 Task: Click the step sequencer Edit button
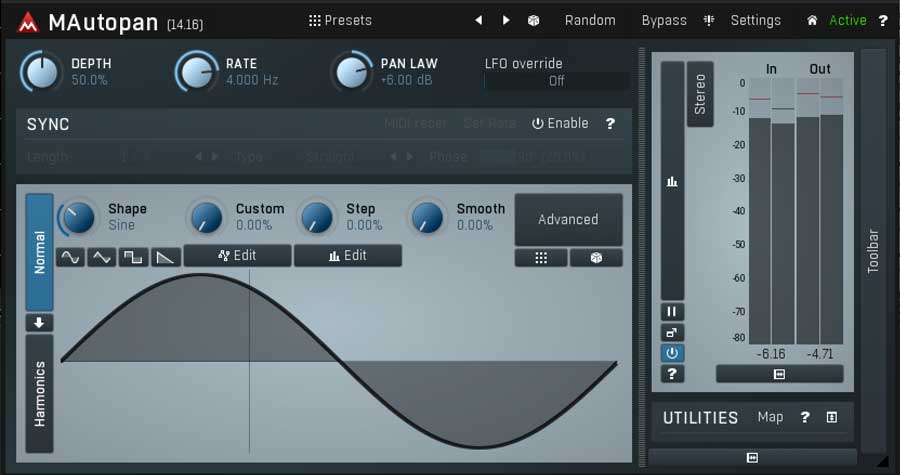(x=348, y=255)
